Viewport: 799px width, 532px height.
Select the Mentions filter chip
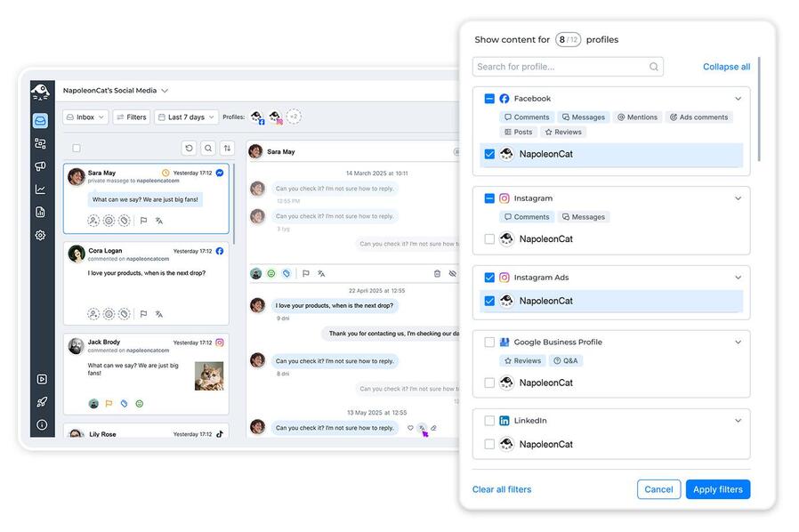[637, 117]
